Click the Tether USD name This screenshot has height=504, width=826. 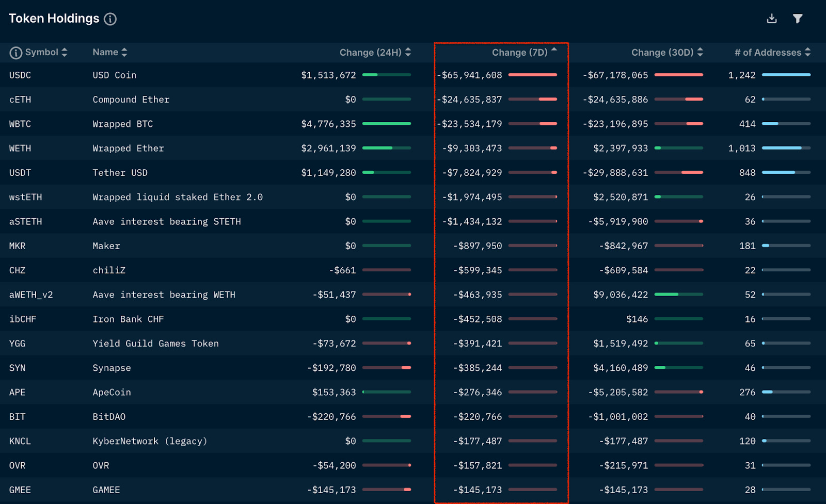tap(120, 173)
